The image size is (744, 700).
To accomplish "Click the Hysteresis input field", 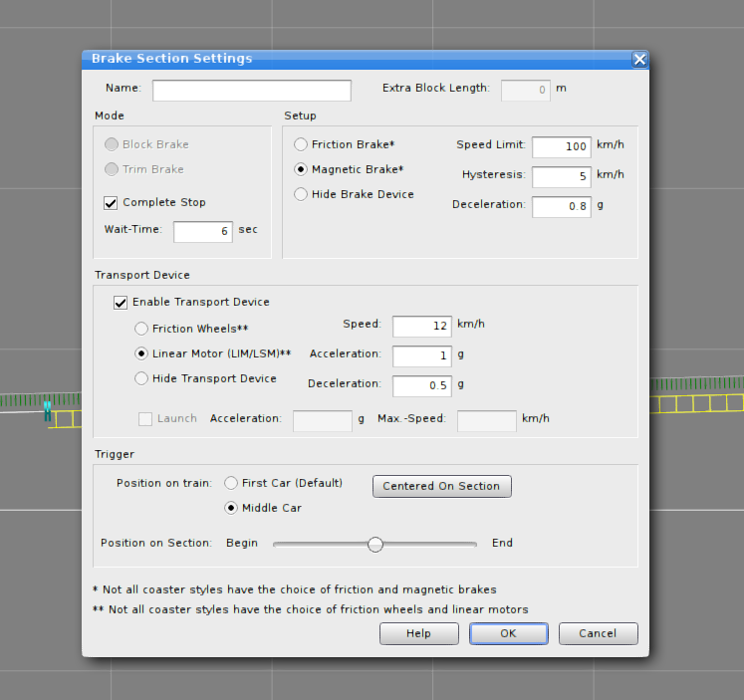I will coord(561,177).
